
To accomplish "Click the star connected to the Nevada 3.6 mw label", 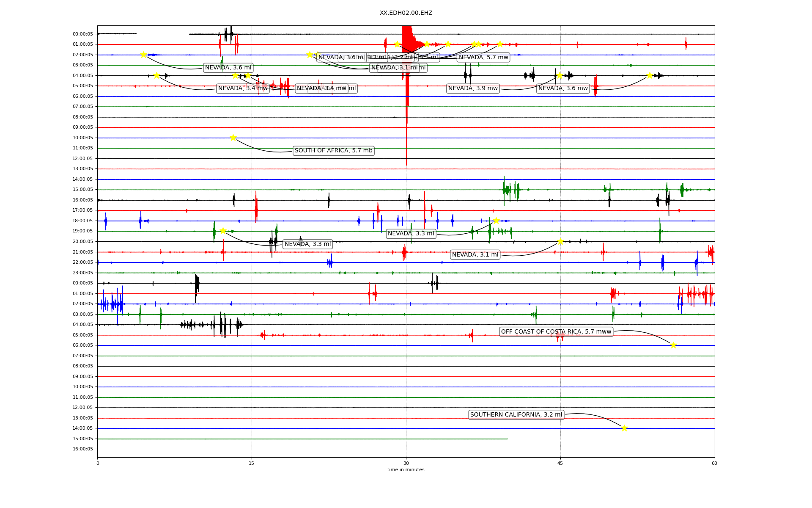I will [650, 75].
